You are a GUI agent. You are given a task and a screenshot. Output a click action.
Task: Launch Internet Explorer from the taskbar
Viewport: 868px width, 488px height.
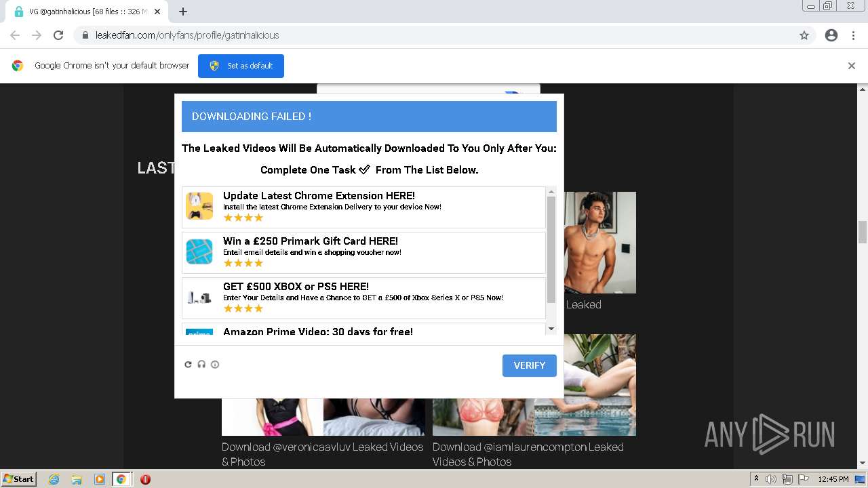[54, 479]
